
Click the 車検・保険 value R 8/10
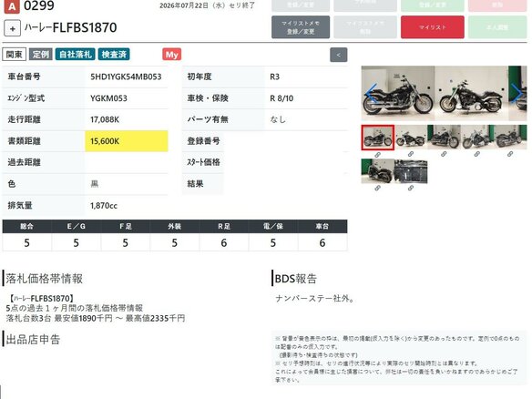(281, 98)
